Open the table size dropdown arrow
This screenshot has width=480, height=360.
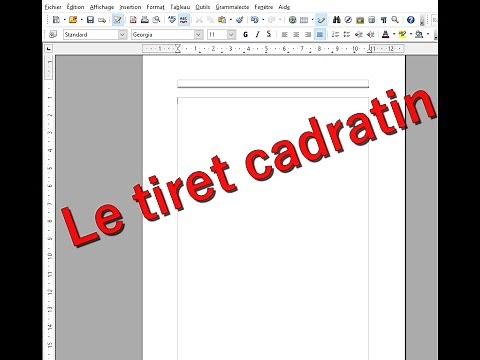click(312, 20)
